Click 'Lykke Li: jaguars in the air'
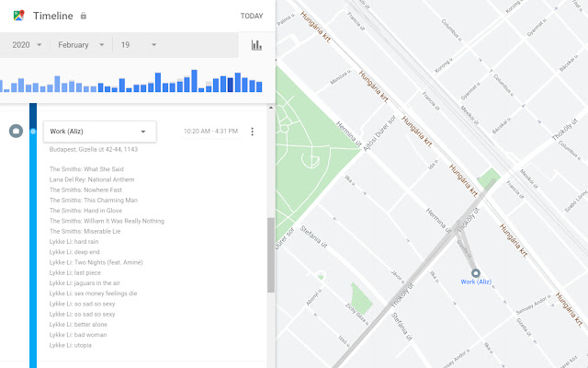Viewport: 588px width, 368px height. [x=85, y=283]
